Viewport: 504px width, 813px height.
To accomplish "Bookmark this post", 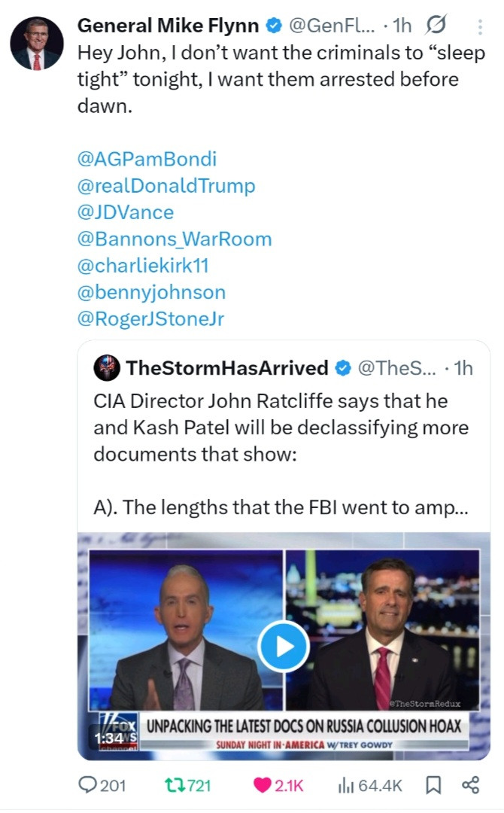I will (434, 785).
